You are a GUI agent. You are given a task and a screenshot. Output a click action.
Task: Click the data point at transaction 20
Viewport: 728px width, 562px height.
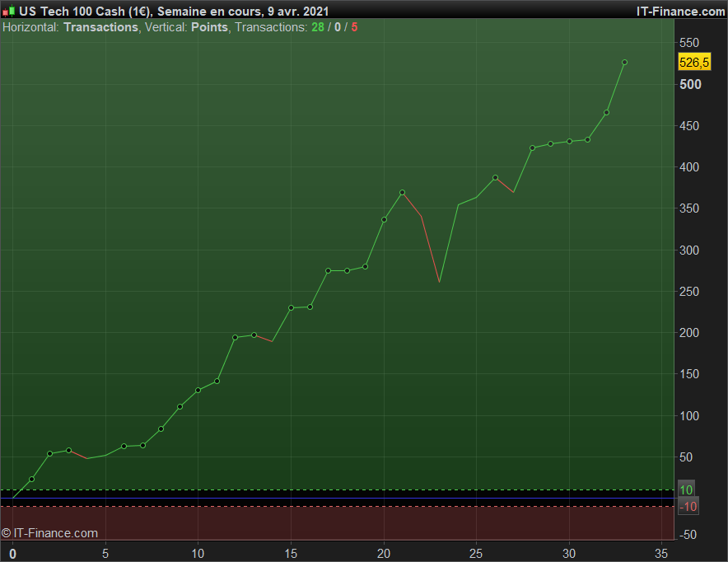pos(384,220)
